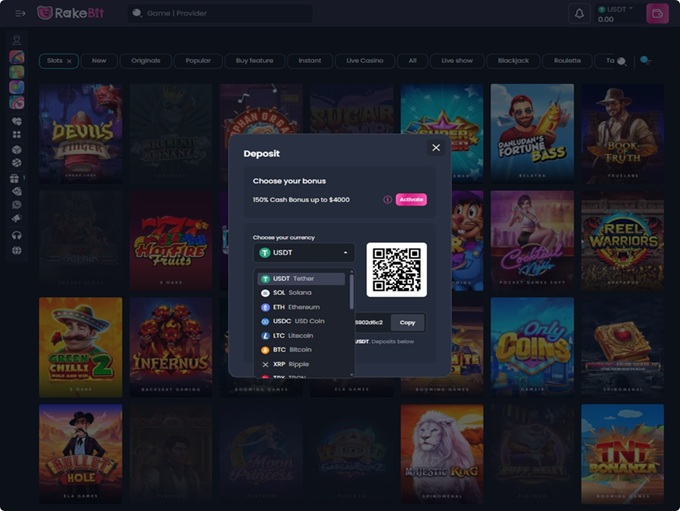Open the pink wallet button

pyautogui.click(x=657, y=14)
